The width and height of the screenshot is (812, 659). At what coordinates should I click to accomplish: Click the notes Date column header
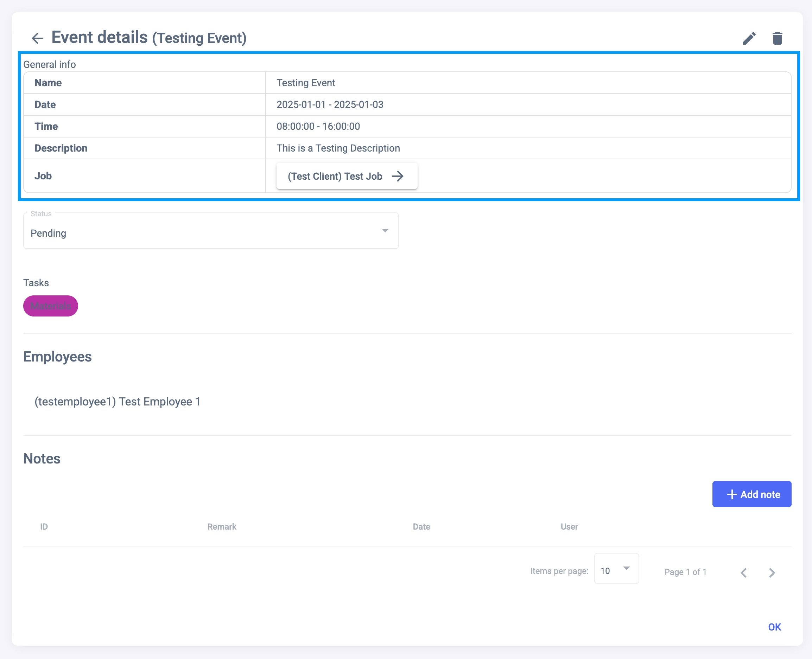point(421,526)
